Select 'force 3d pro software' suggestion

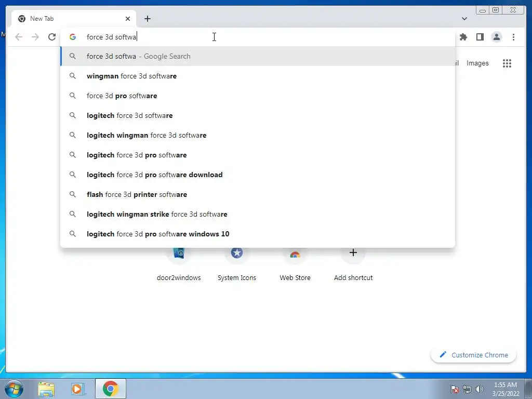pos(258,96)
